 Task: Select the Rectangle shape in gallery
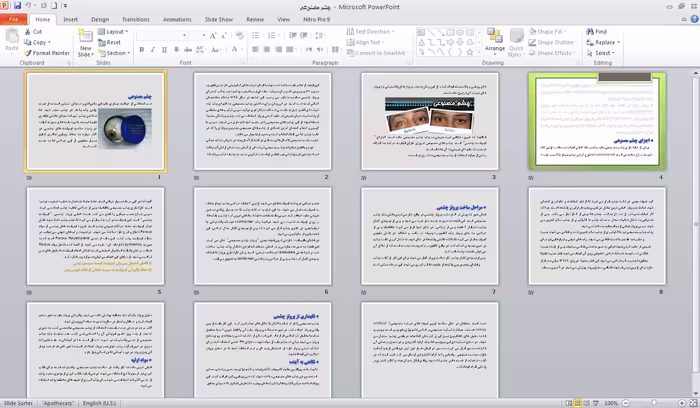pos(451,33)
